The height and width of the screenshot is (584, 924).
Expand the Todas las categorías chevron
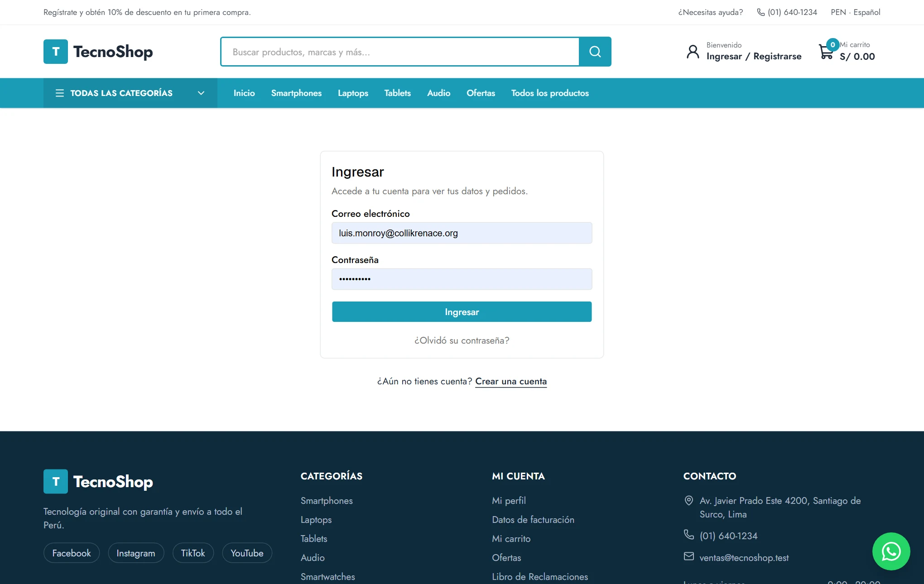coord(201,93)
